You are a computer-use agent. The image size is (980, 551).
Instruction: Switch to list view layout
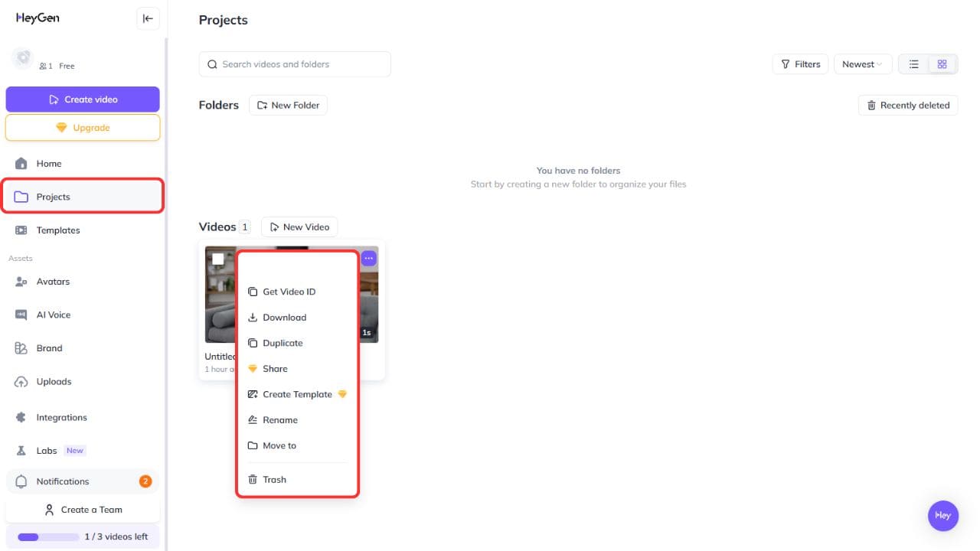pyautogui.click(x=913, y=64)
